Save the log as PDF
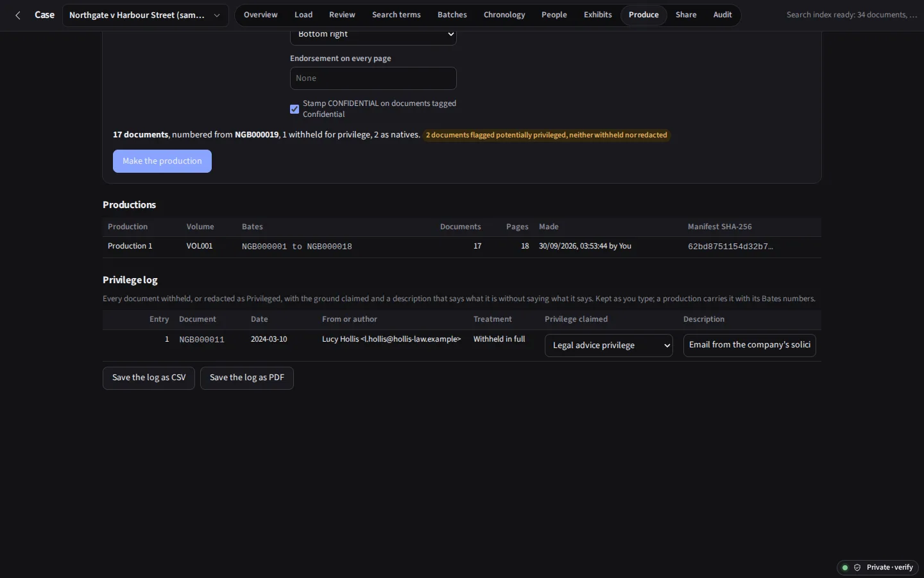924x578 pixels. pyautogui.click(x=247, y=378)
